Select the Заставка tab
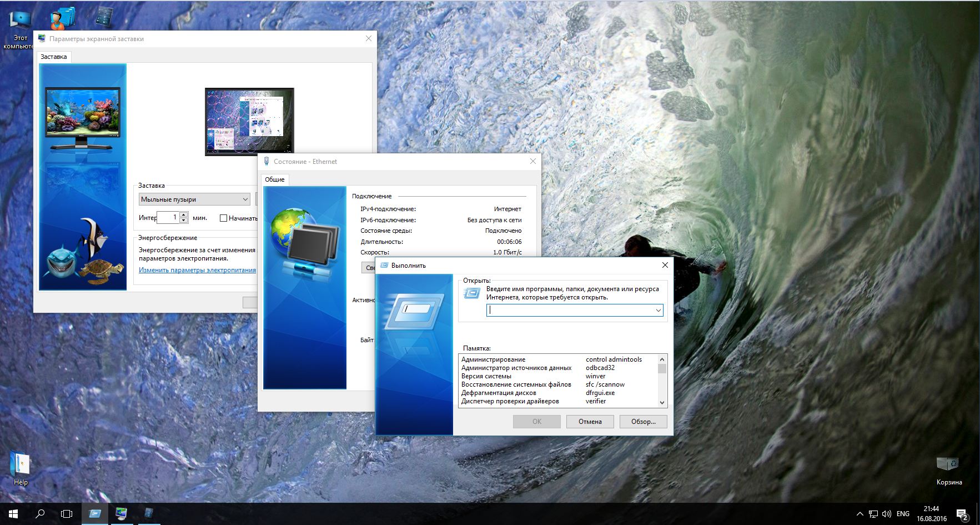The height and width of the screenshot is (525, 980). point(54,57)
